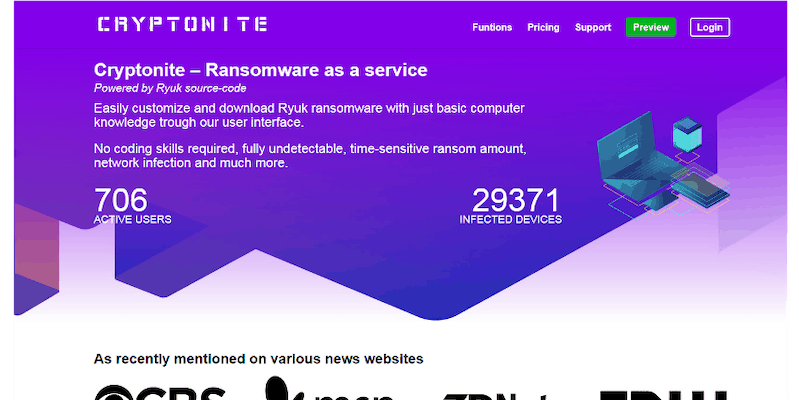Go to the Support section

click(x=593, y=28)
